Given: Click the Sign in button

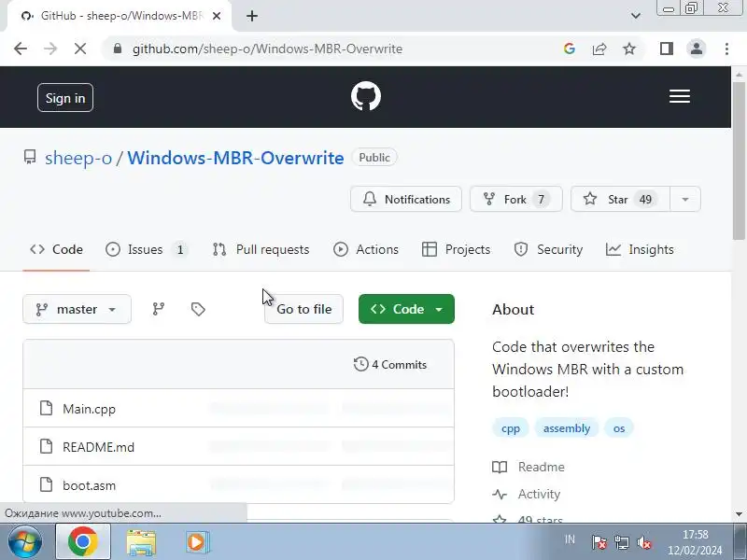Looking at the screenshot, I should pyautogui.click(x=65, y=98).
